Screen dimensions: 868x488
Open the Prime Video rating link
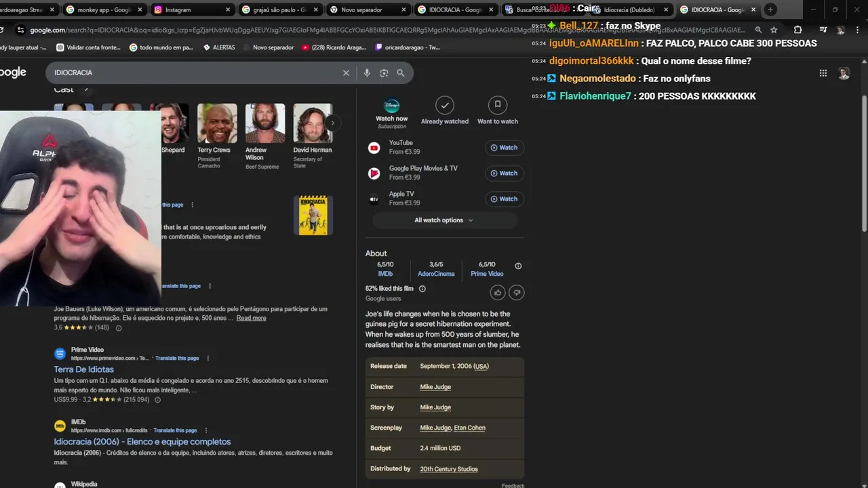[x=487, y=274]
